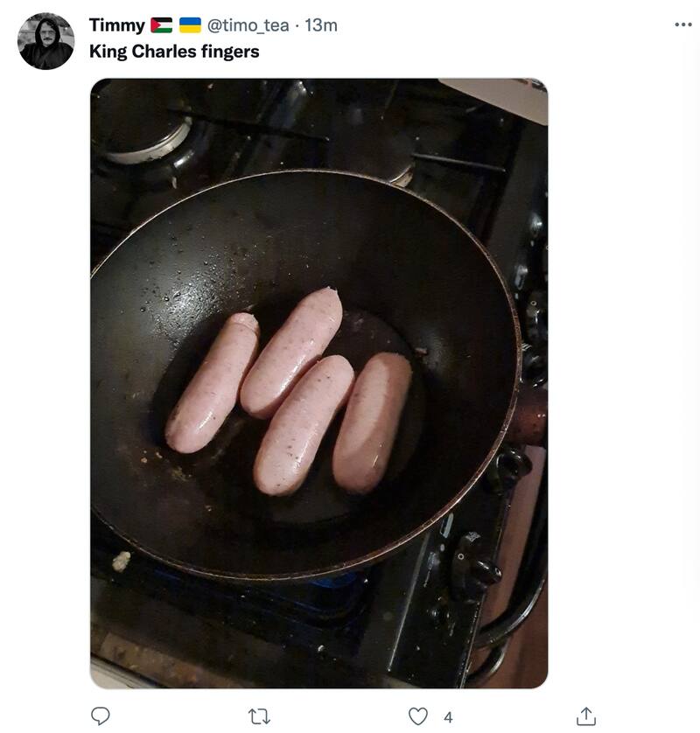Image resolution: width=700 pixels, height=733 pixels.
Task: Click Timmy's profile avatar picture
Action: [46, 41]
